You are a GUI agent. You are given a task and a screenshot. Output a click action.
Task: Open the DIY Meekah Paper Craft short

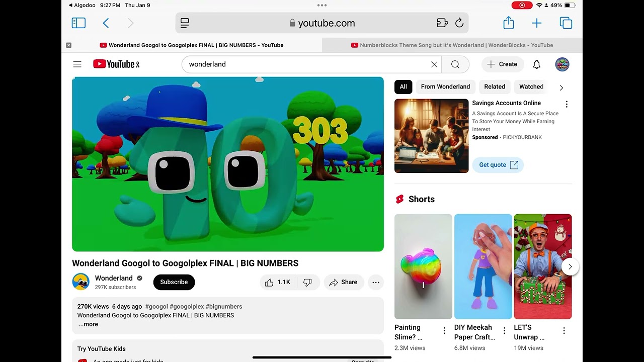pos(483,266)
